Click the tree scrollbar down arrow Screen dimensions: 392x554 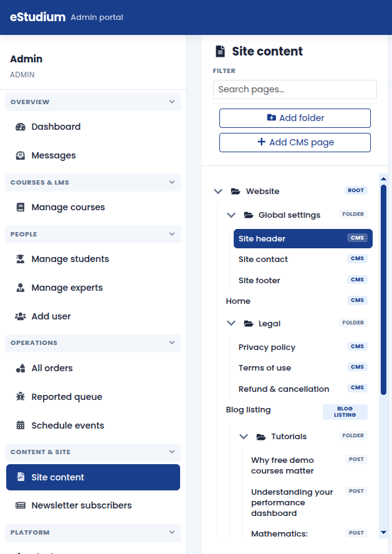pyautogui.click(x=383, y=532)
